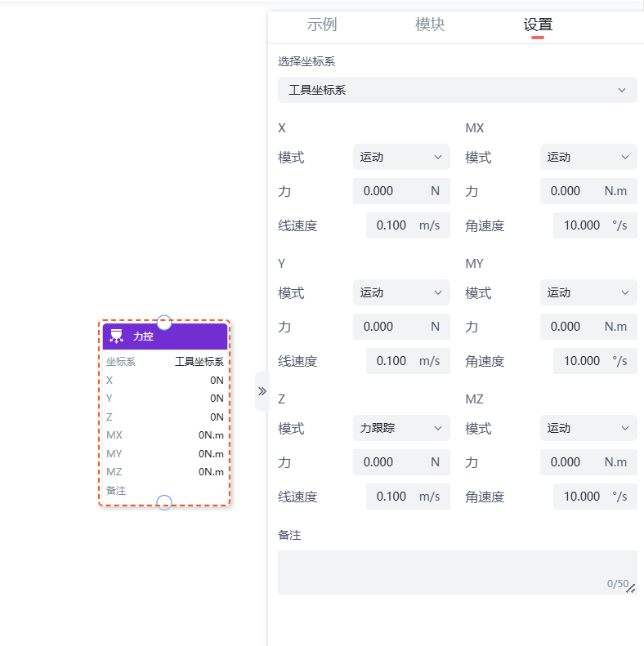The image size is (644, 646).
Task: Edit the Y axis 线速度 value
Action: tap(392, 361)
